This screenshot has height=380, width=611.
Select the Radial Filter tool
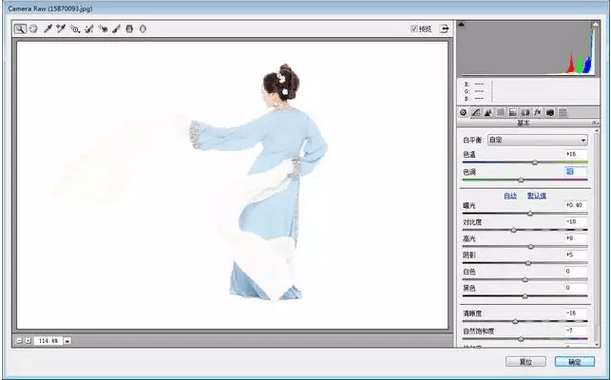pos(143,28)
